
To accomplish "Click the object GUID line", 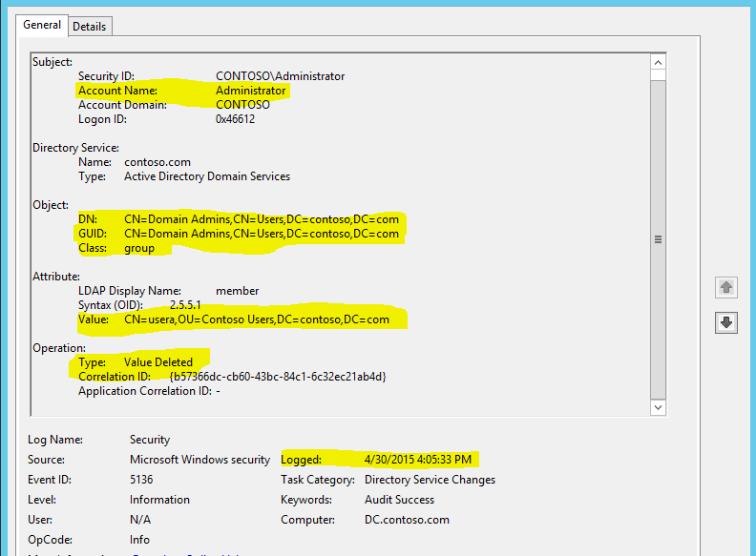I will pyautogui.click(x=239, y=234).
